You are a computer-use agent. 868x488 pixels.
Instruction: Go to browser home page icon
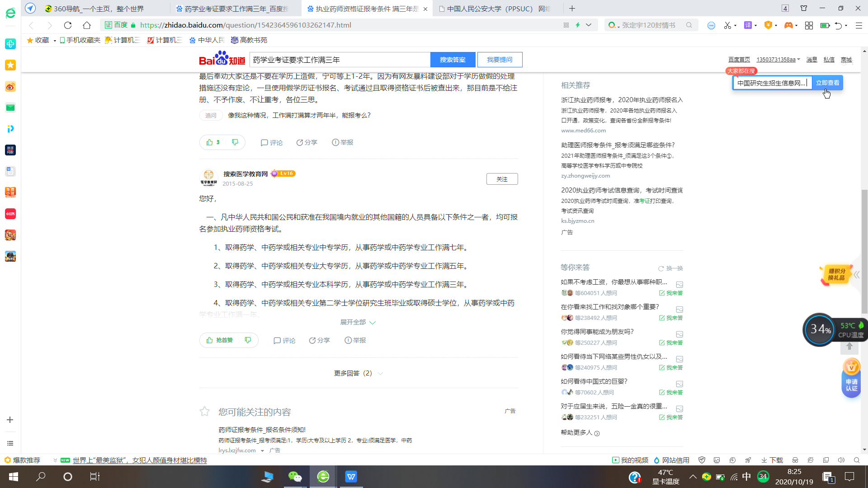tap(87, 25)
